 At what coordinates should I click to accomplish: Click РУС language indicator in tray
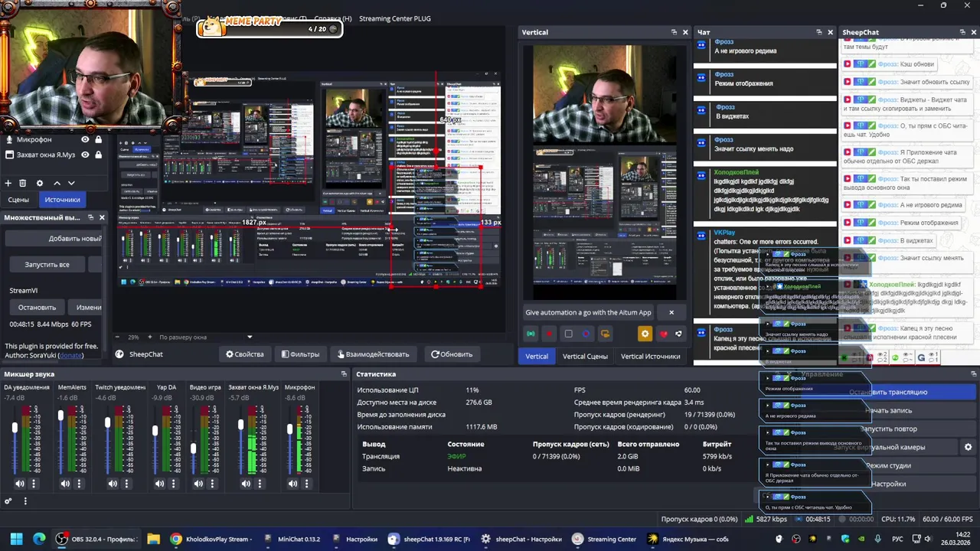897,539
